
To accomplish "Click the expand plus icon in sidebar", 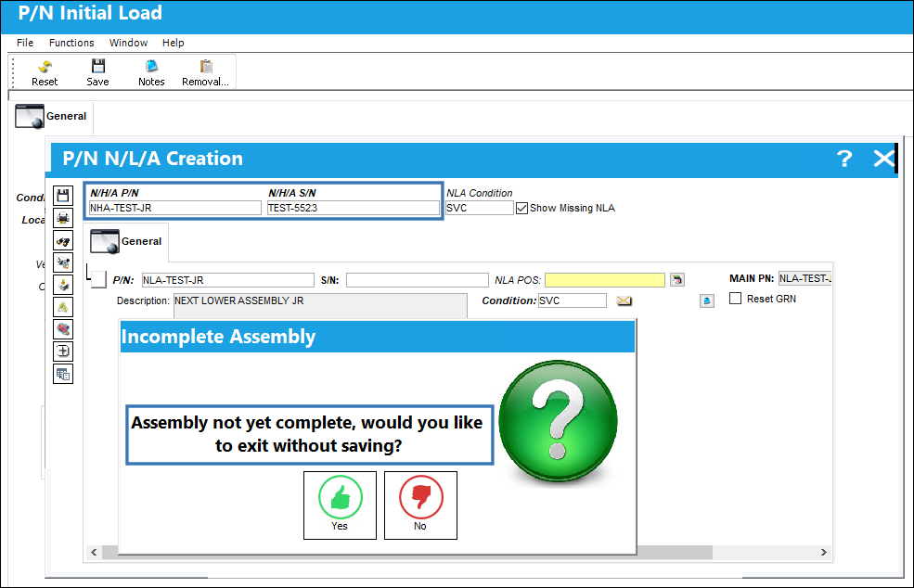I will click(x=63, y=352).
